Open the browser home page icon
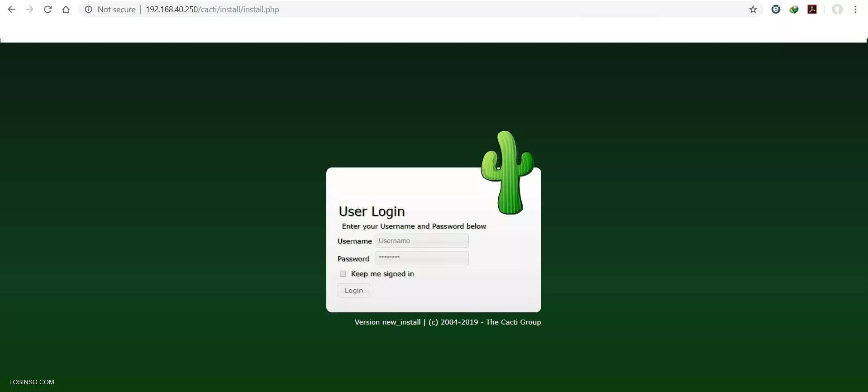Screen dimensions: 868x392 pyautogui.click(x=66, y=10)
